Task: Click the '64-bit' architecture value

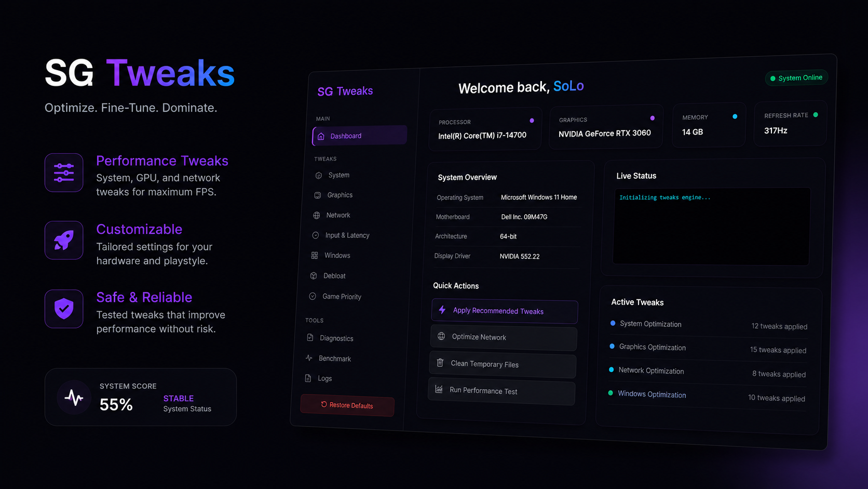Action: (x=508, y=236)
